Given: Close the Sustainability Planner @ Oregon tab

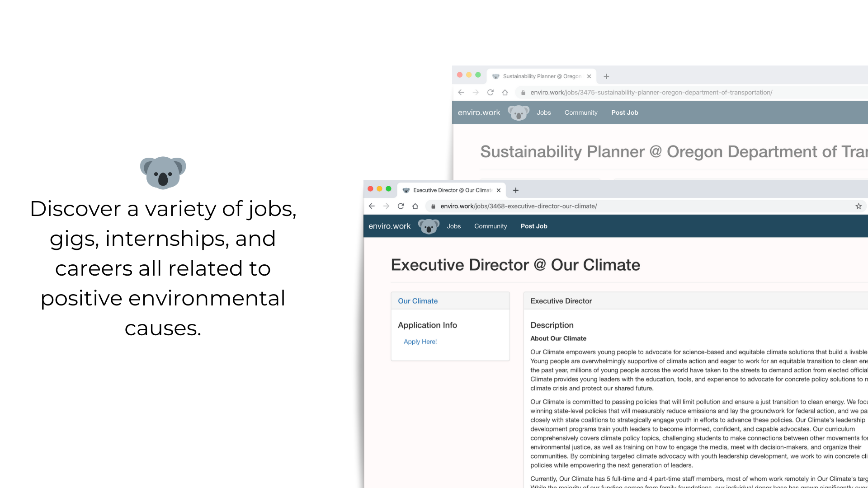Looking at the screenshot, I should point(589,76).
